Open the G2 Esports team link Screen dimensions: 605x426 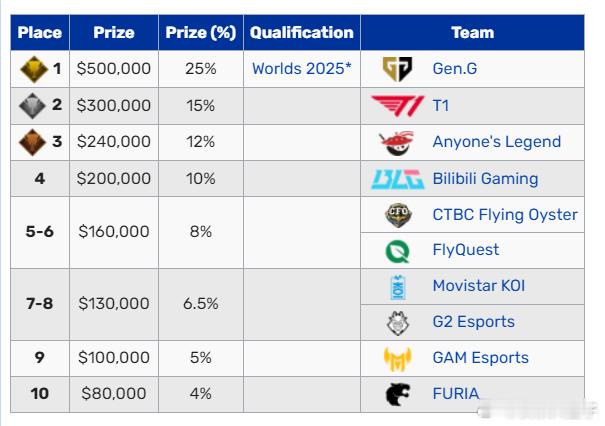[x=473, y=321]
